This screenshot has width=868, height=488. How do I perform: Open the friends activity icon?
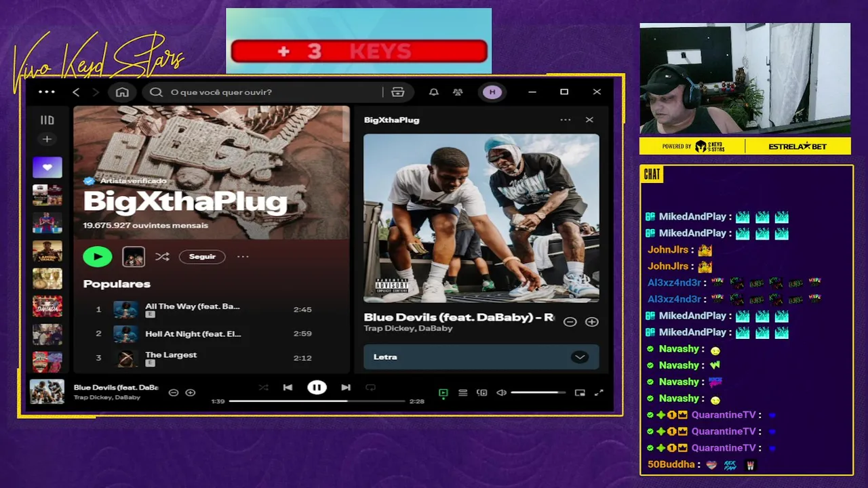(x=458, y=92)
